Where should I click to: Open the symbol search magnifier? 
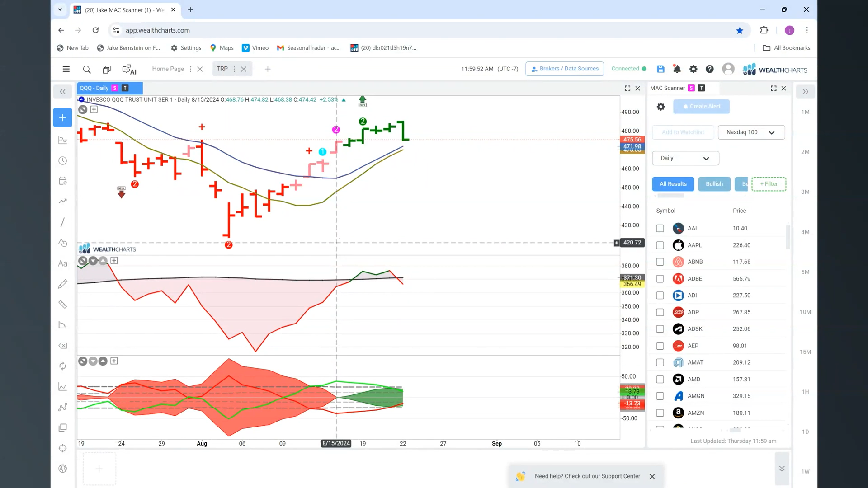pyautogui.click(x=87, y=69)
